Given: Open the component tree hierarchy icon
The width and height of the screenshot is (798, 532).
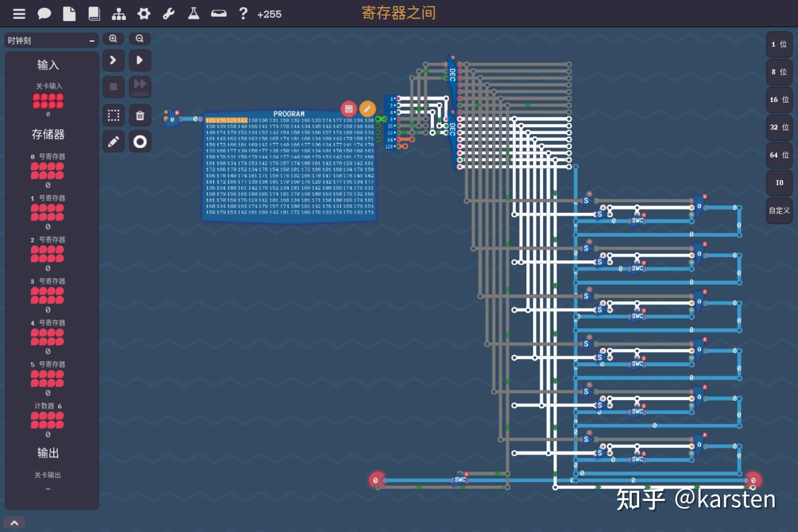Looking at the screenshot, I should click(119, 14).
